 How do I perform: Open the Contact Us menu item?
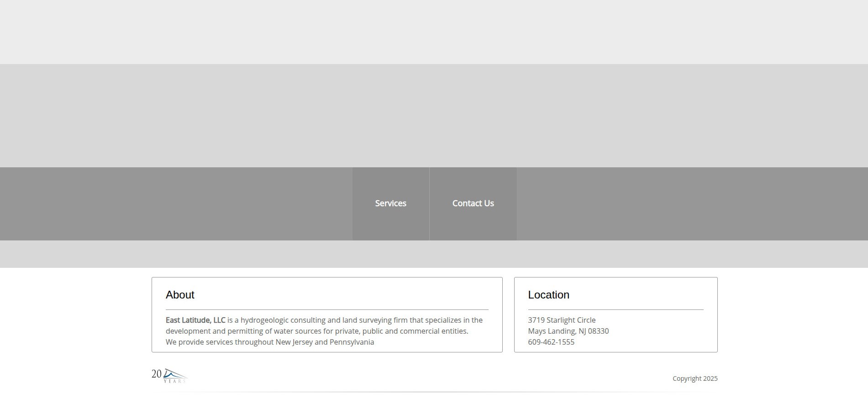tap(473, 203)
